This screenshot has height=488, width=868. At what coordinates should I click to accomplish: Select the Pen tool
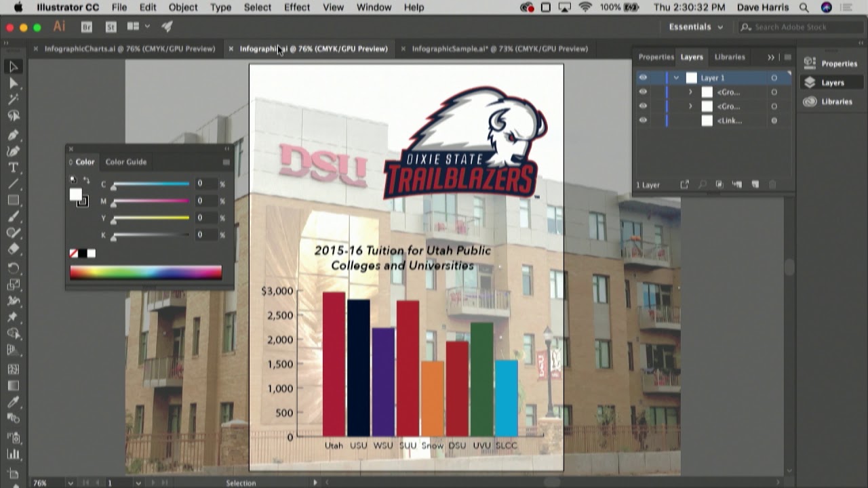coord(14,135)
